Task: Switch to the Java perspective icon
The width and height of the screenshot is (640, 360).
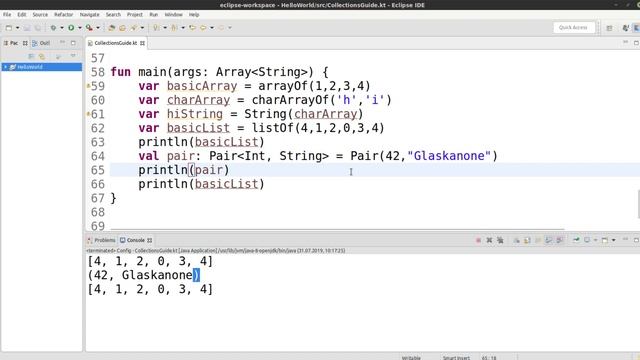Action: pyautogui.click(x=625, y=28)
